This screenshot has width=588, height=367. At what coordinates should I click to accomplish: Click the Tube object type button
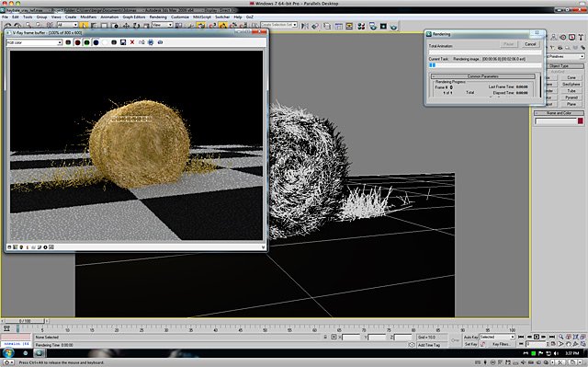click(571, 91)
